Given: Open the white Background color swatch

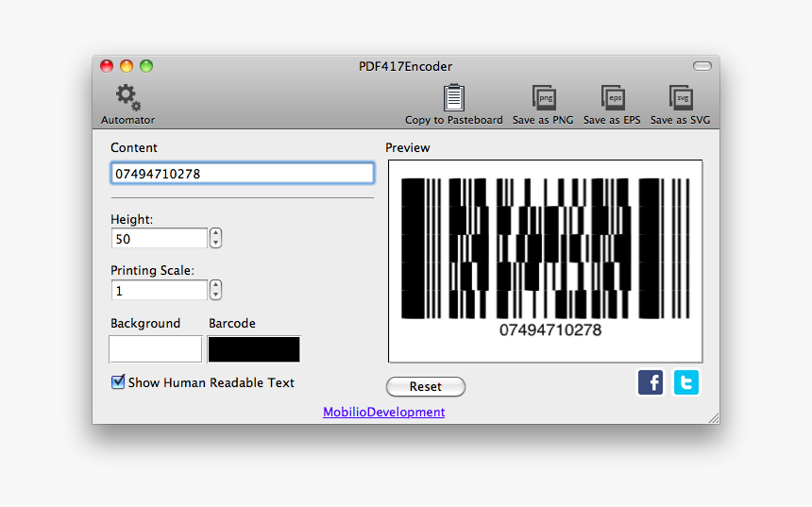Looking at the screenshot, I should click(x=156, y=349).
